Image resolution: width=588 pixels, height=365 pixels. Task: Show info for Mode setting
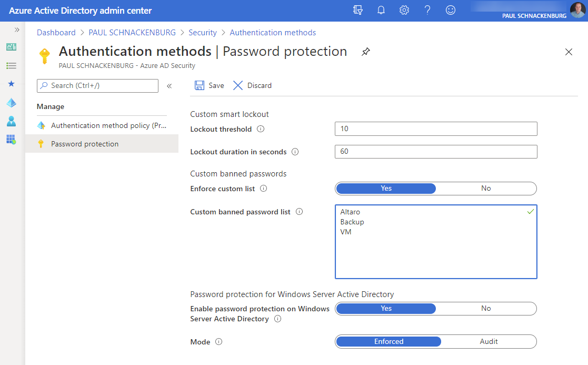218,342
